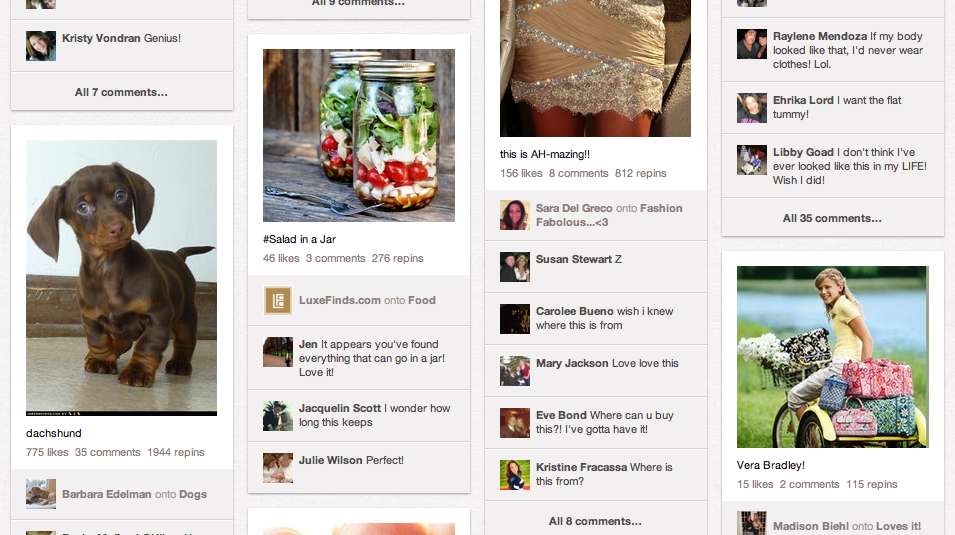Click Sara Del Greco's avatar picture
This screenshot has height=535, width=955.
[x=515, y=215]
